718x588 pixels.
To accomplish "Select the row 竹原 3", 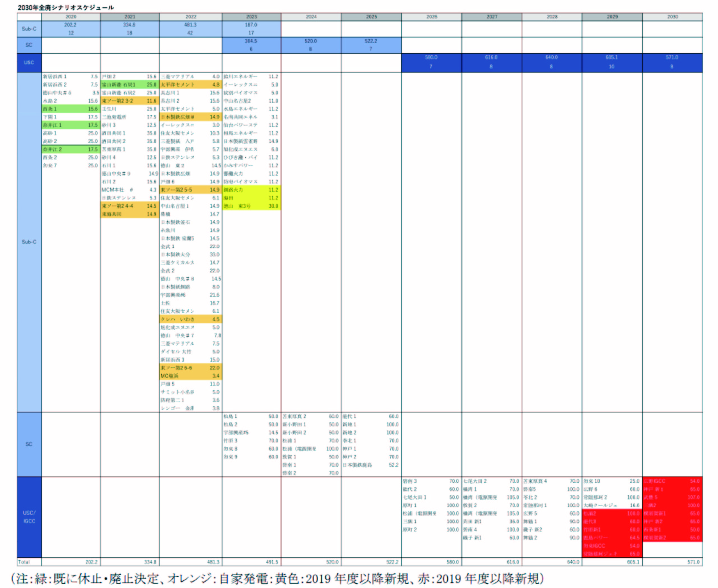I will (x=251, y=441).
